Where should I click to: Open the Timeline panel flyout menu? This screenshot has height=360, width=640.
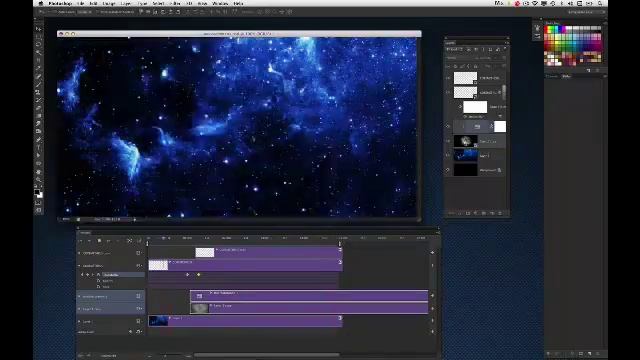point(438,233)
